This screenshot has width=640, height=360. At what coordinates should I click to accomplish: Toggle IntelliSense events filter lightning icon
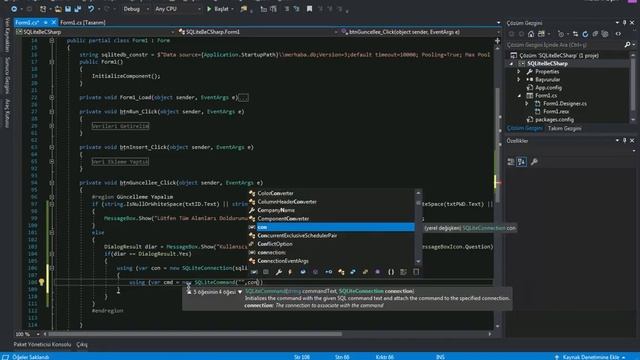coord(290,272)
